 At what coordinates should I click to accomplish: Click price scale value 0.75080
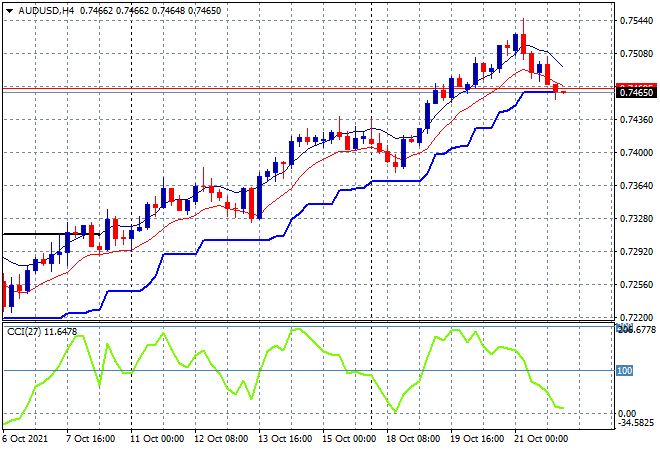636,53
